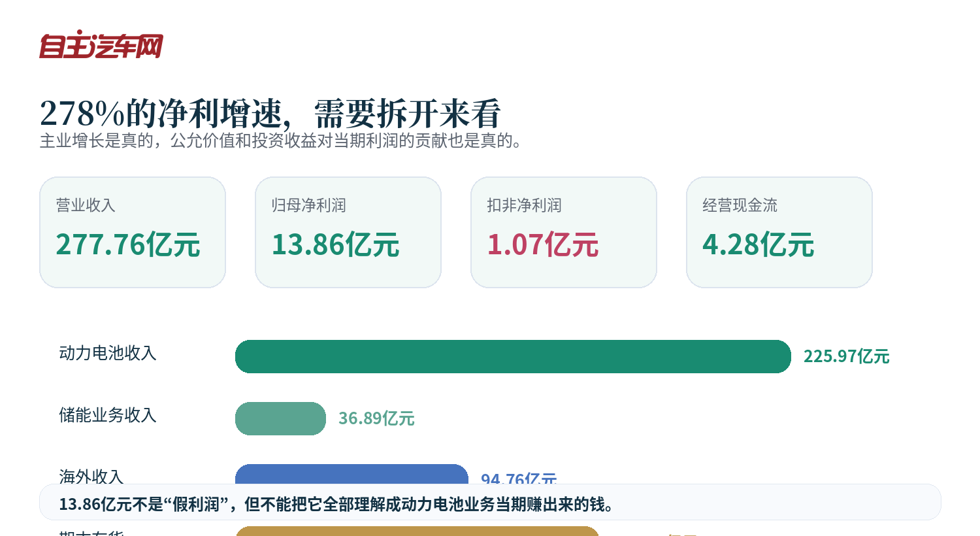Screen dimensions: 980x536
Task: Click the 1.07亿元 red figure
Action: (x=543, y=244)
